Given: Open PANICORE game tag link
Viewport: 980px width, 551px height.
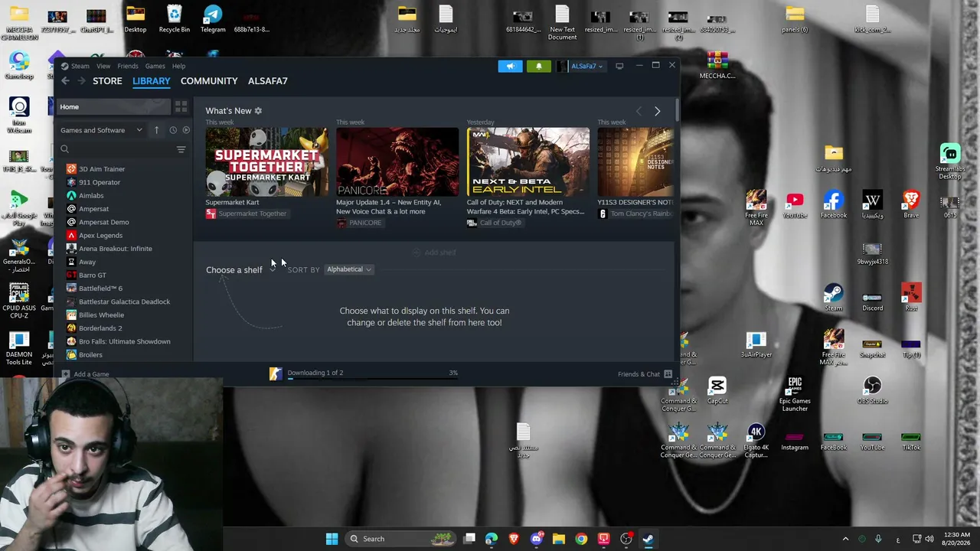Looking at the screenshot, I should 365,223.
